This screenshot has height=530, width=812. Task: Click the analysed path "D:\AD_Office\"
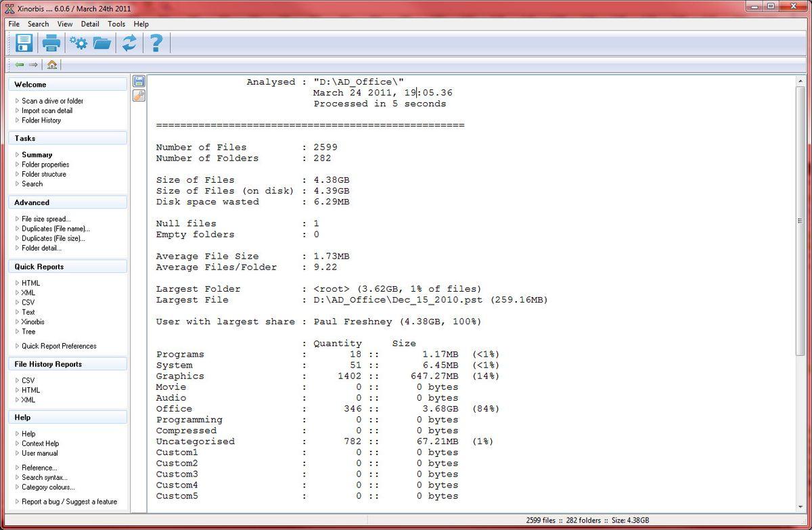pyautogui.click(x=359, y=82)
